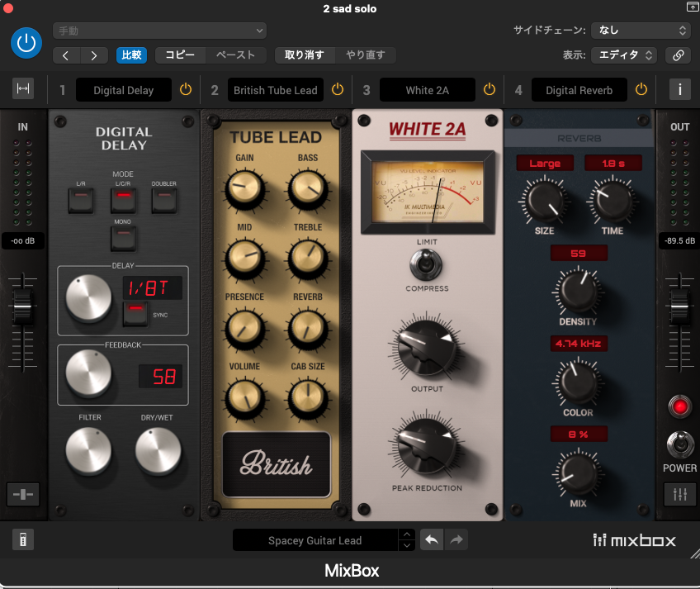
Task: Open the White 2A slot selector
Action: pos(428,90)
